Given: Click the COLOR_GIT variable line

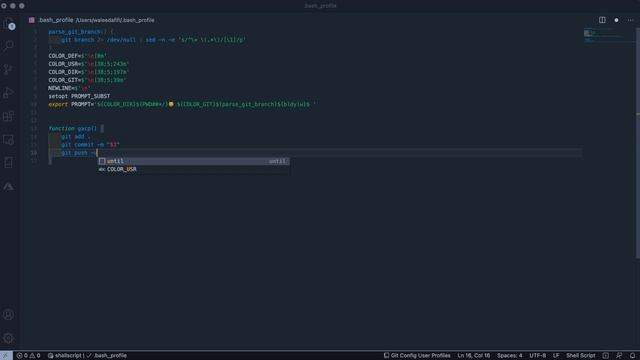Looking at the screenshot, I should pos(87,80).
